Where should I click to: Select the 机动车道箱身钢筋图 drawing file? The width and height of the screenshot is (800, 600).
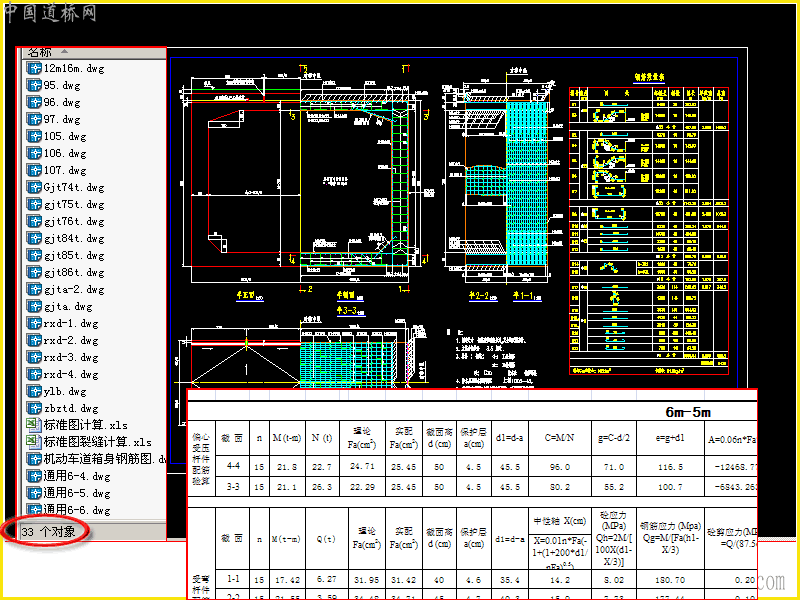96,459
